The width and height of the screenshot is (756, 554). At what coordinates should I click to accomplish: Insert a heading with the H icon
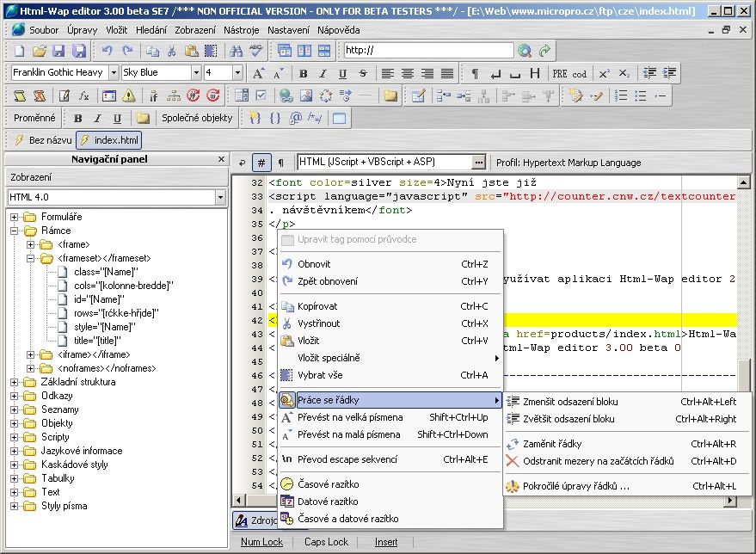point(535,73)
